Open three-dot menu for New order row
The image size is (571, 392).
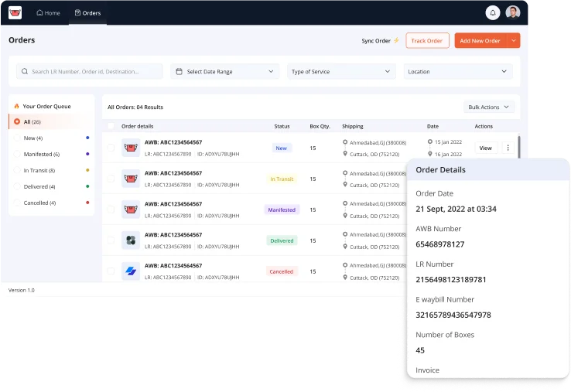pos(508,148)
